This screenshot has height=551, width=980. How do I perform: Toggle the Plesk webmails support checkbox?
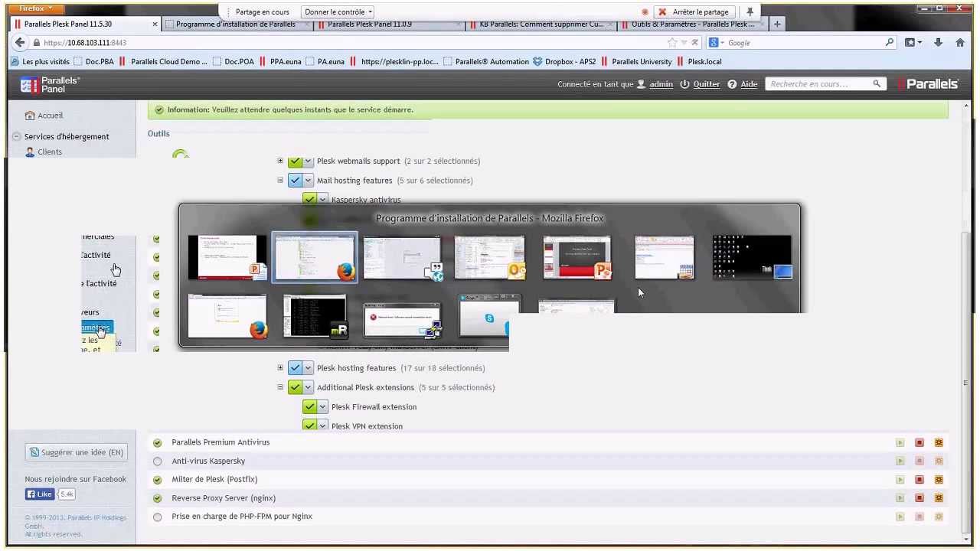click(295, 161)
